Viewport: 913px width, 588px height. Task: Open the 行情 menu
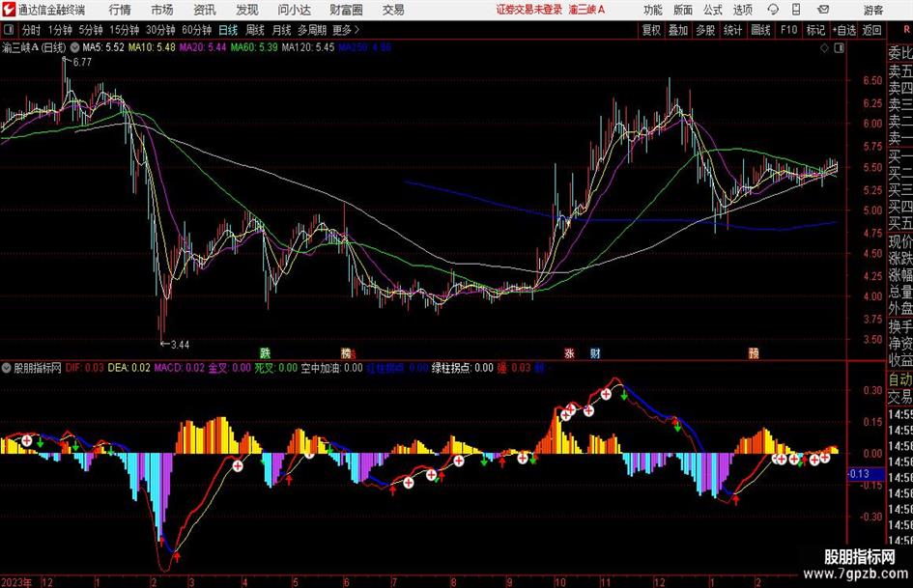click(120, 10)
